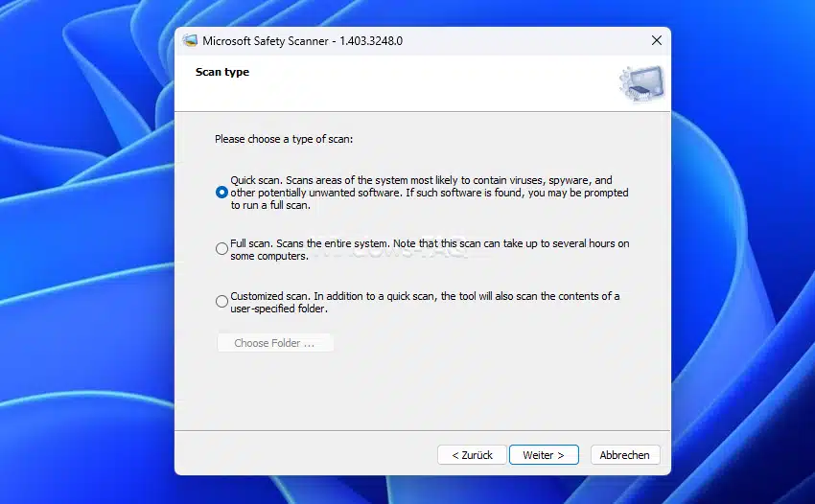The image size is (815, 504).
Task: Close the Microsoft Safety Scanner window
Action: [657, 40]
